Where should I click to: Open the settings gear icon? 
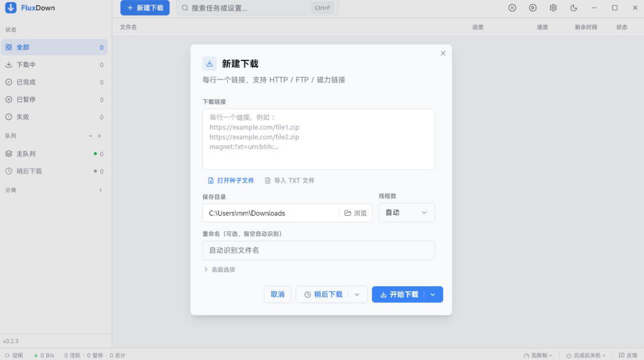[x=553, y=8]
